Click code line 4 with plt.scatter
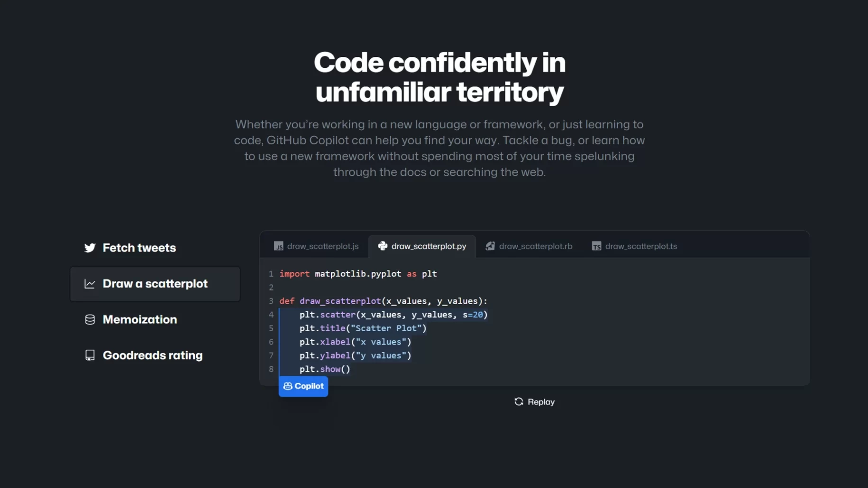This screenshot has height=488, width=868. pos(393,315)
